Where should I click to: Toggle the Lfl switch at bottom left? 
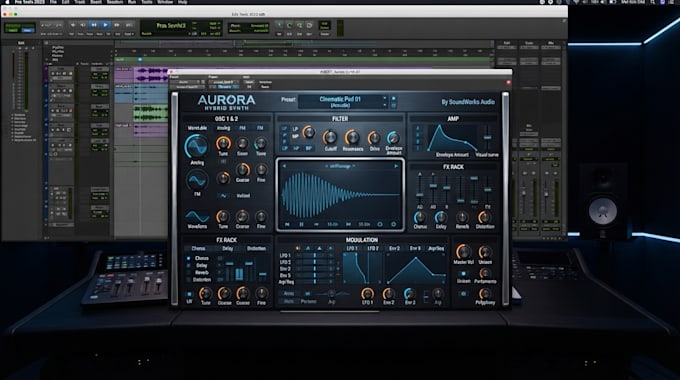coord(189,294)
